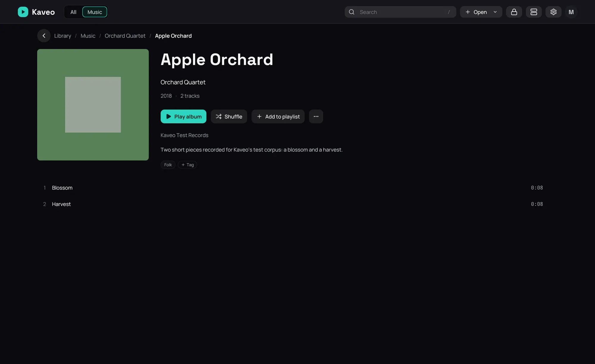Viewport: 595px width, 364px height.
Task: Click the search magnifier icon
Action: coord(352,12)
